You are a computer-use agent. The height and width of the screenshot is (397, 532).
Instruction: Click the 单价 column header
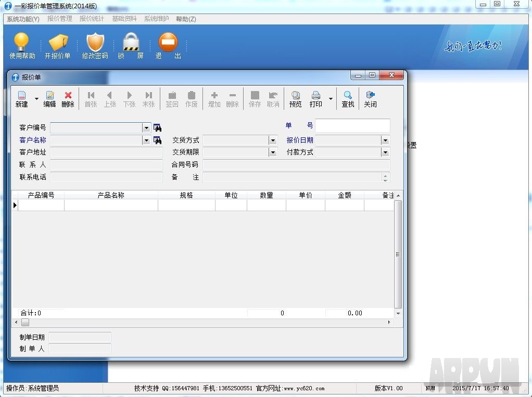click(x=306, y=195)
